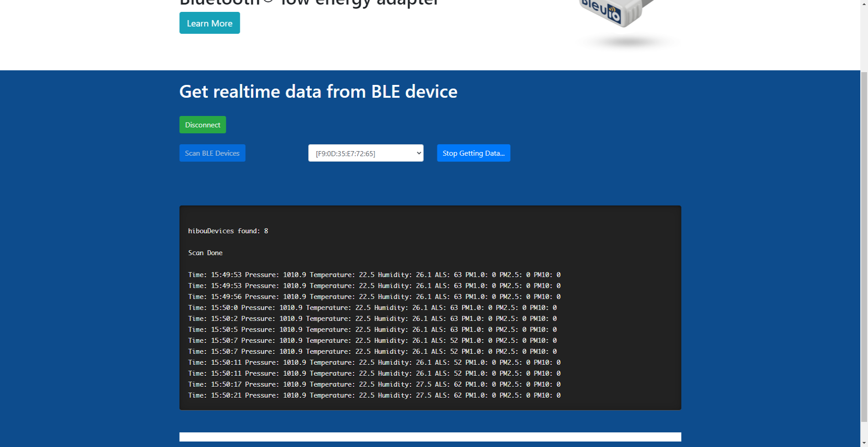Image resolution: width=868 pixels, height=447 pixels.
Task: Click the 'Scan Done' message
Action: tap(205, 252)
